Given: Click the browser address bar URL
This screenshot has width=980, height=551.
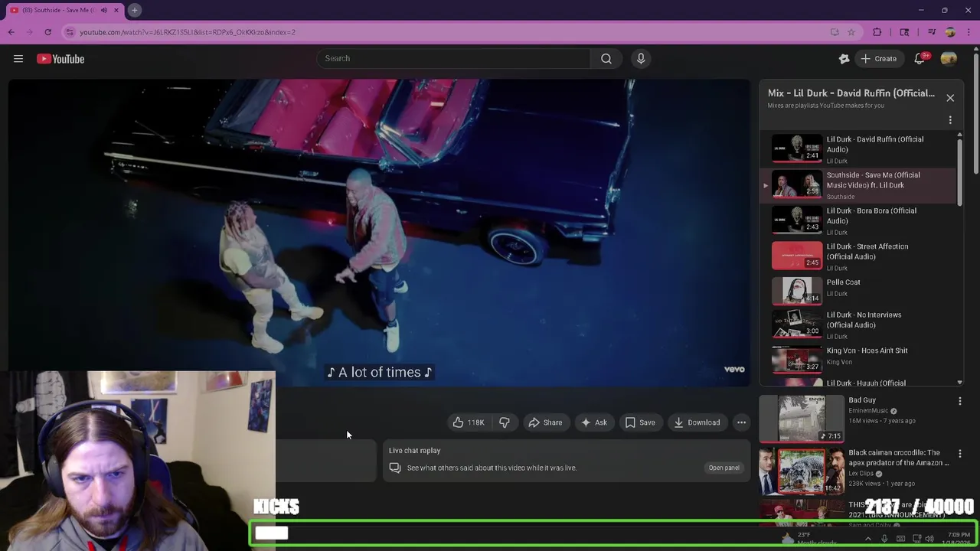Looking at the screenshot, I should click(x=188, y=32).
